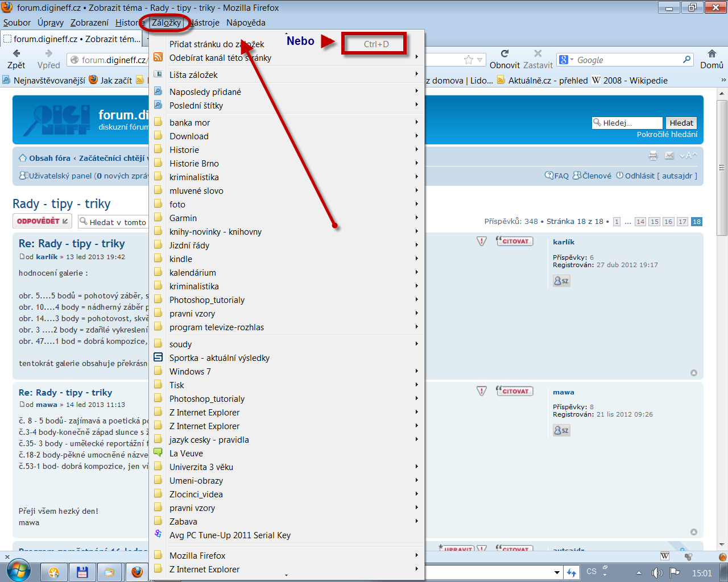The width and height of the screenshot is (728, 582).
Task: Click report post icon on karlík's post
Action: 482,242
